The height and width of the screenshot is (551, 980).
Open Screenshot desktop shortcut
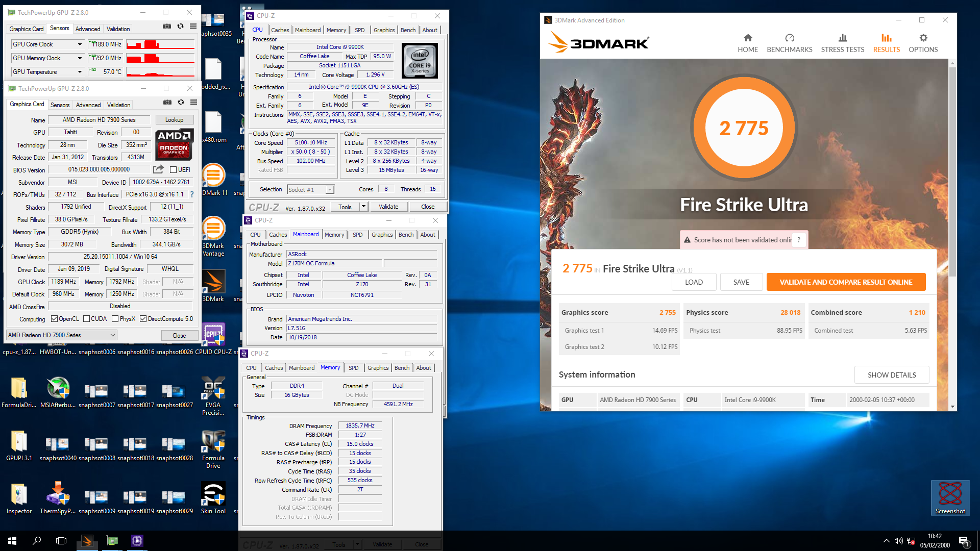tap(950, 498)
